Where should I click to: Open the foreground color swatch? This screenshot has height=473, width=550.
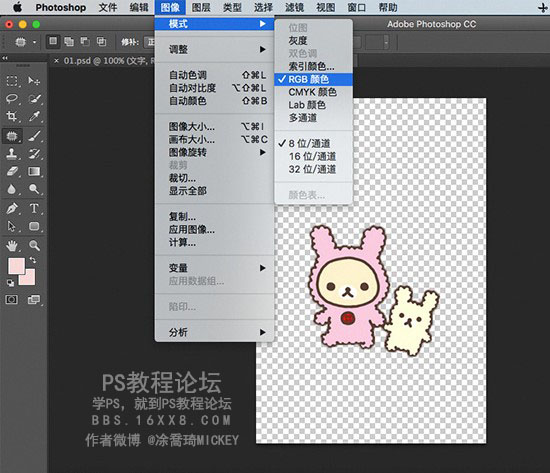[x=16, y=266]
